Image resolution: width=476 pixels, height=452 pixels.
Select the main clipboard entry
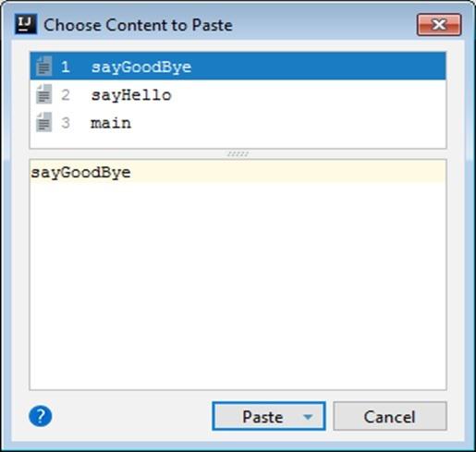tap(238, 122)
